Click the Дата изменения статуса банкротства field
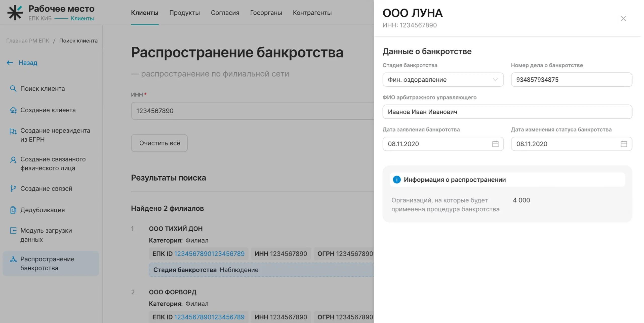 571,144
